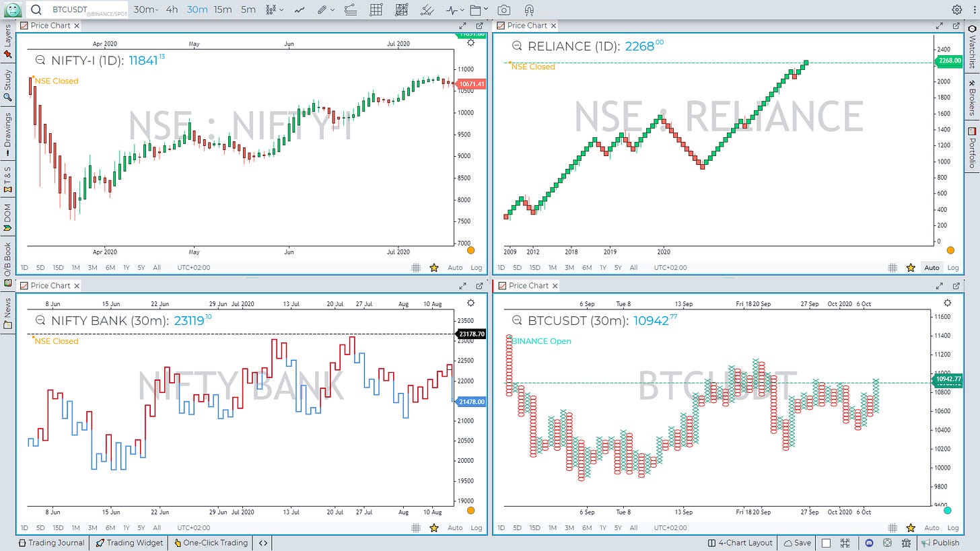Viewport: 980px width, 551px height.
Task: Open the symbol search magnifier
Action: (x=36, y=9)
